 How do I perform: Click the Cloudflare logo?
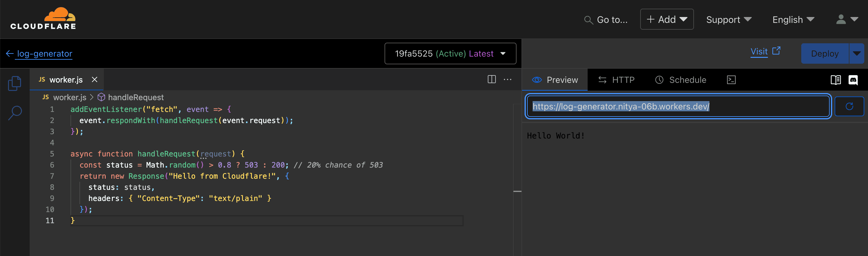click(x=43, y=19)
